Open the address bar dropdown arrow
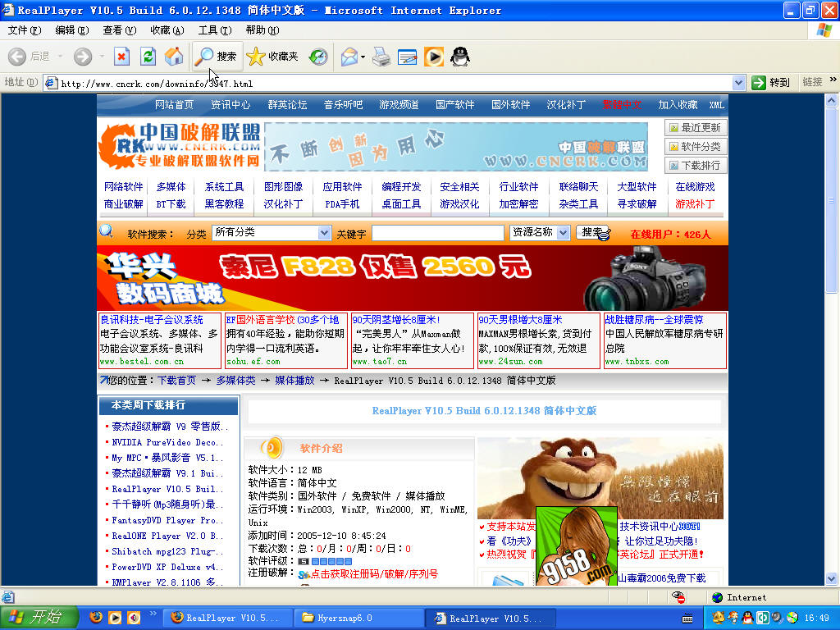Image resolution: width=840 pixels, height=630 pixels. coord(739,83)
